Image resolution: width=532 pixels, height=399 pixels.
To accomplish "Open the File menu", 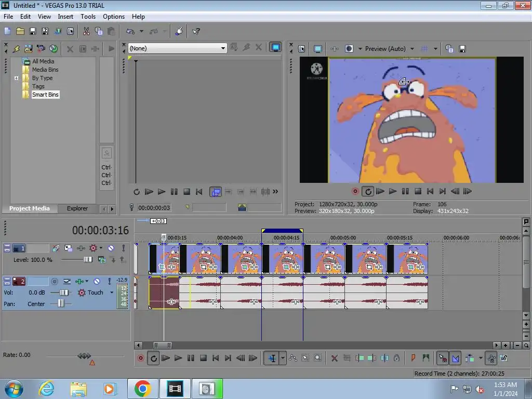I will click(x=8, y=16).
